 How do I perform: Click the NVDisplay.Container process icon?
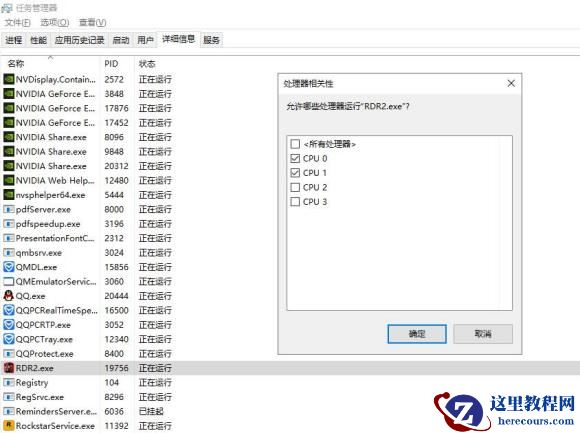[x=9, y=79]
